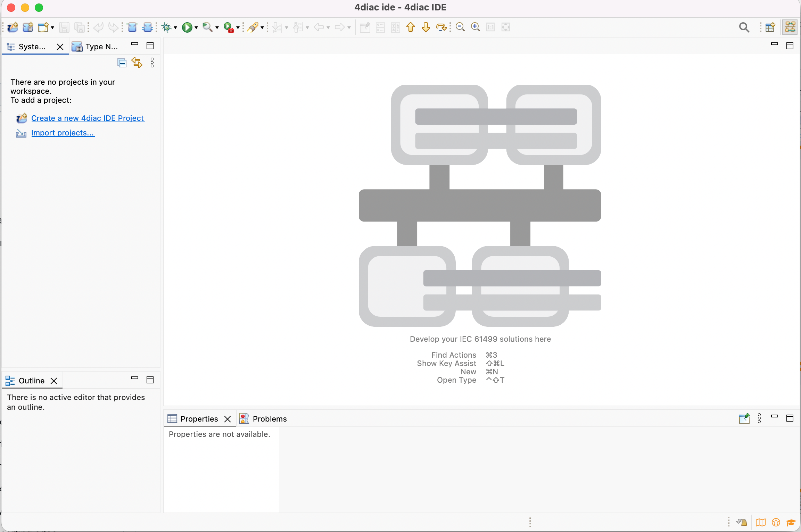Click the first blue function block toolbar icon
The image size is (801, 532).
point(132,27)
